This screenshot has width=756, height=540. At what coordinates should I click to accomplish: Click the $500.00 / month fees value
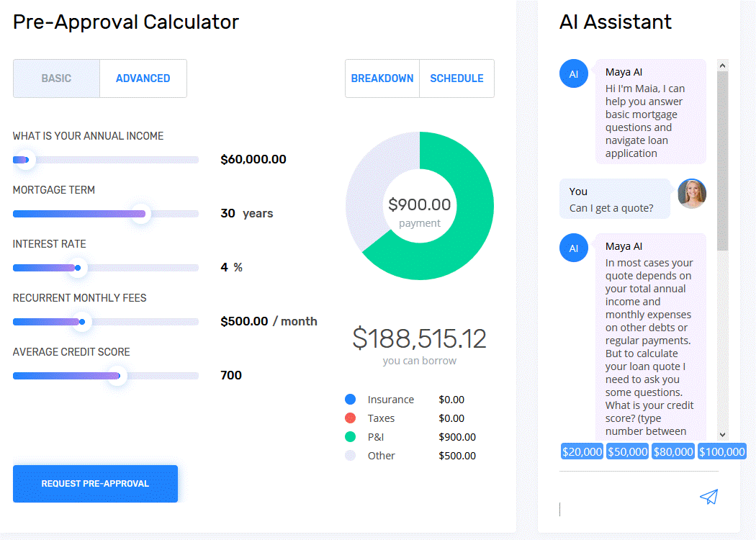[x=269, y=321]
